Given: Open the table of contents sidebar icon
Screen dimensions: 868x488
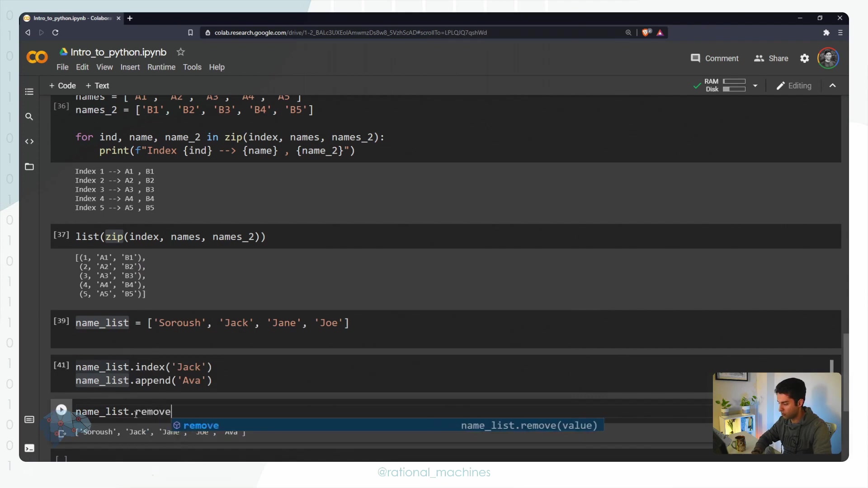Looking at the screenshot, I should click(x=29, y=92).
